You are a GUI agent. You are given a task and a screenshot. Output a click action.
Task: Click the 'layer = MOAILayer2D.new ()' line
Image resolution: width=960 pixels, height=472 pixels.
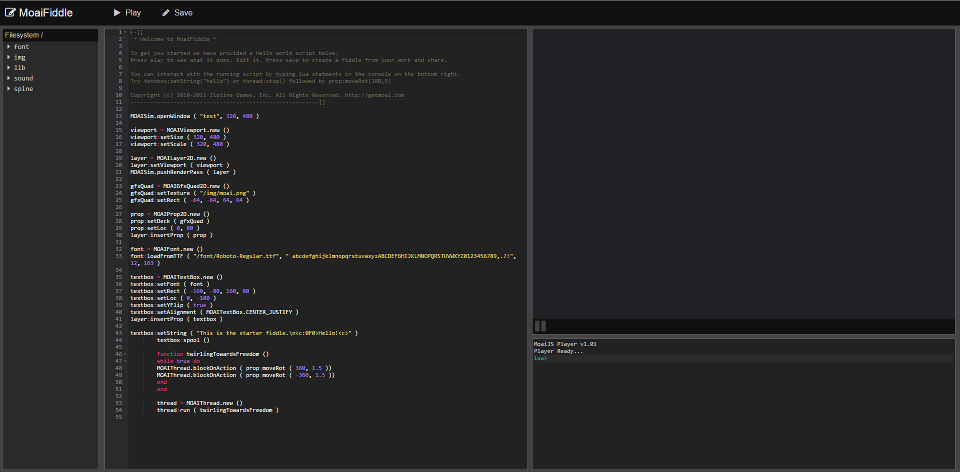click(x=173, y=158)
